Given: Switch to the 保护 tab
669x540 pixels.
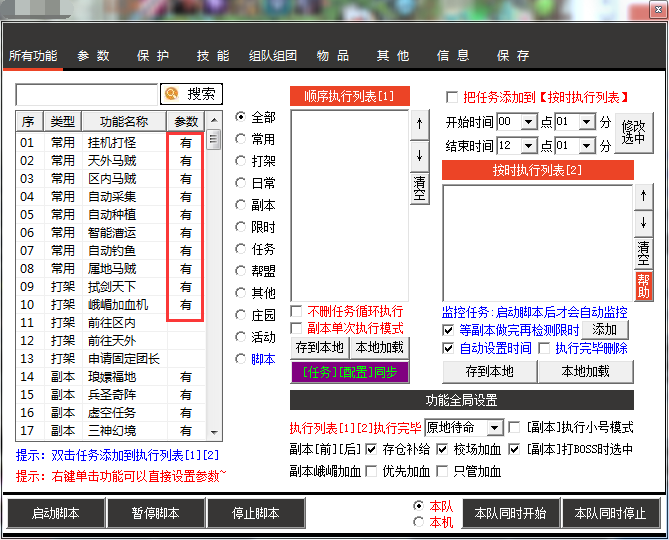Looking at the screenshot, I should 153,56.
